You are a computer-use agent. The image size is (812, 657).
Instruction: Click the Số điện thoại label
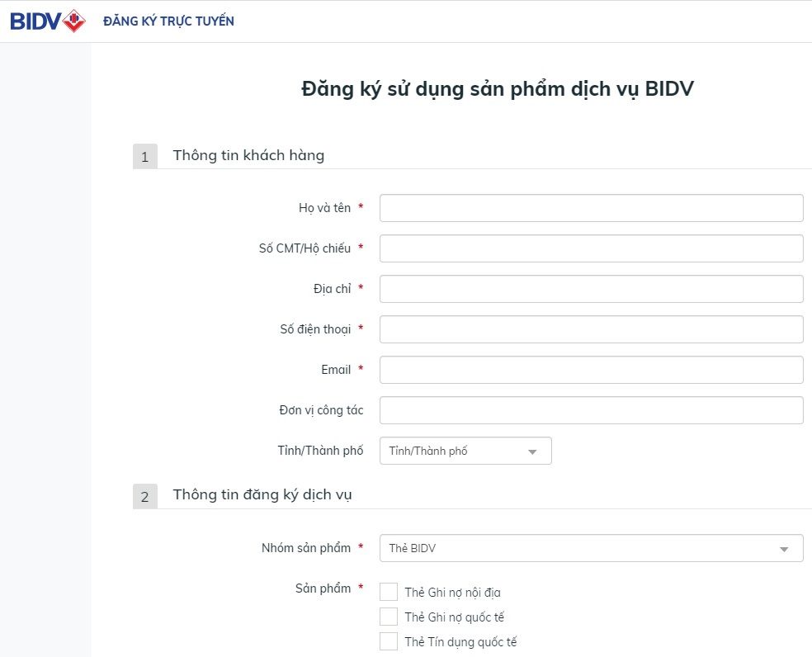[315, 329]
